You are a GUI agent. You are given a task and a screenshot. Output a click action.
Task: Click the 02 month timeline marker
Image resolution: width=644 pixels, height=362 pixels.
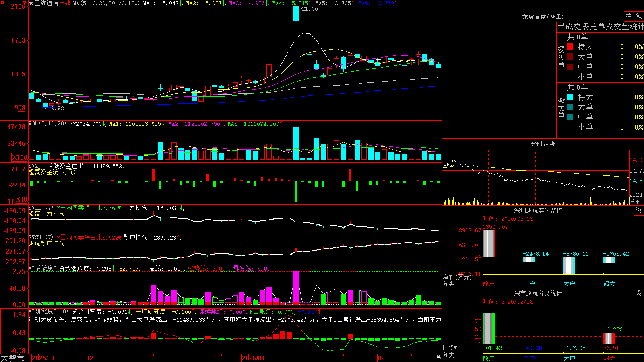(x=381, y=358)
